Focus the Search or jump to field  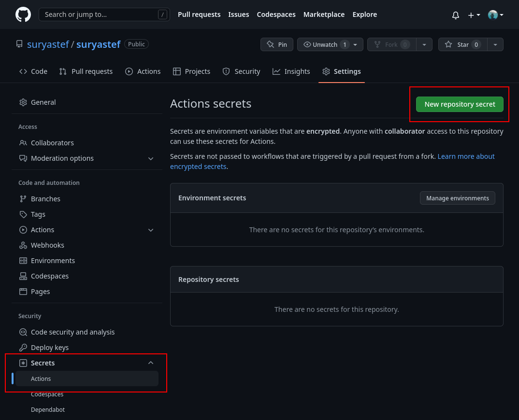click(104, 14)
